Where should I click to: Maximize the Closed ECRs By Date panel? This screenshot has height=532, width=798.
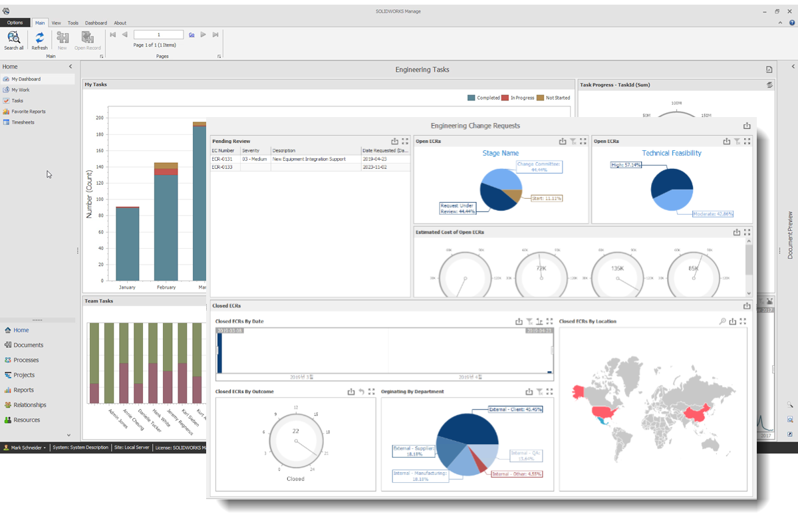[549, 321]
